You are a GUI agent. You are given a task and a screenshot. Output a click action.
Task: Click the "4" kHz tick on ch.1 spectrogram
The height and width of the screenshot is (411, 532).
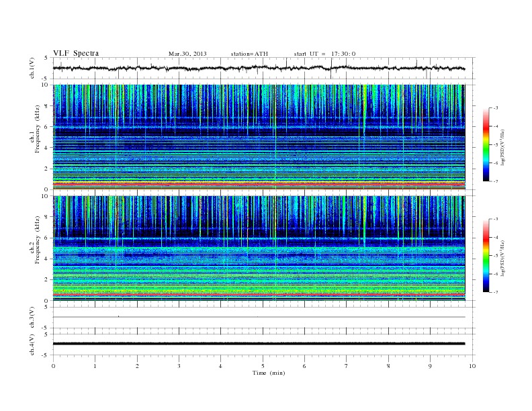coord(46,148)
